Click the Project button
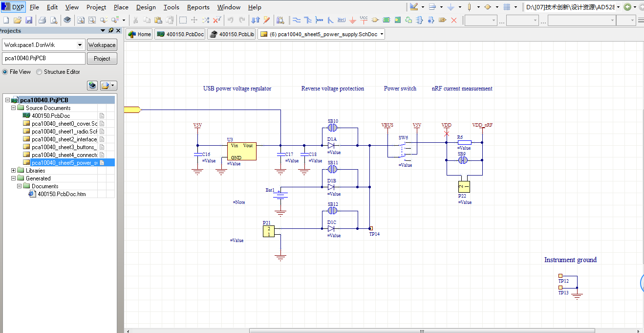 [x=102, y=59]
